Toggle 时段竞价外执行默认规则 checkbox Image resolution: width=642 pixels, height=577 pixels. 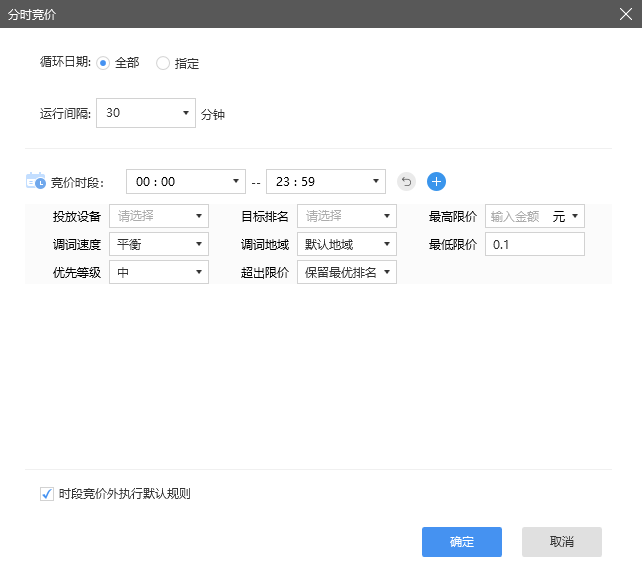47,493
